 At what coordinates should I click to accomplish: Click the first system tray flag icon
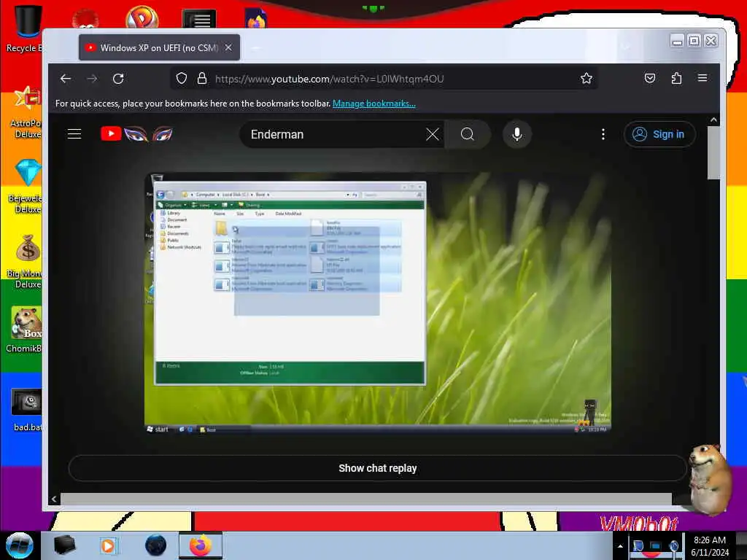coord(638,545)
